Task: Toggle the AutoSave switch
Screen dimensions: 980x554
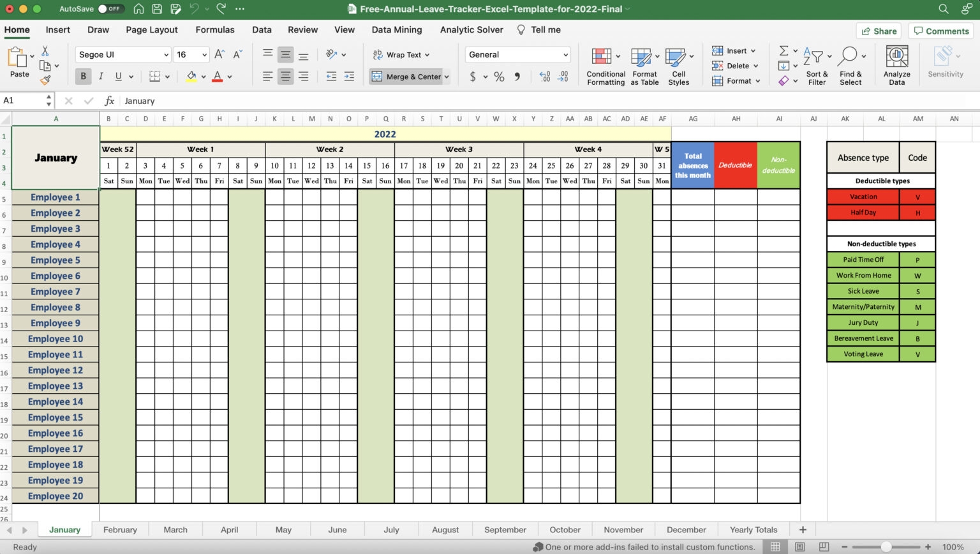Action: (108, 9)
